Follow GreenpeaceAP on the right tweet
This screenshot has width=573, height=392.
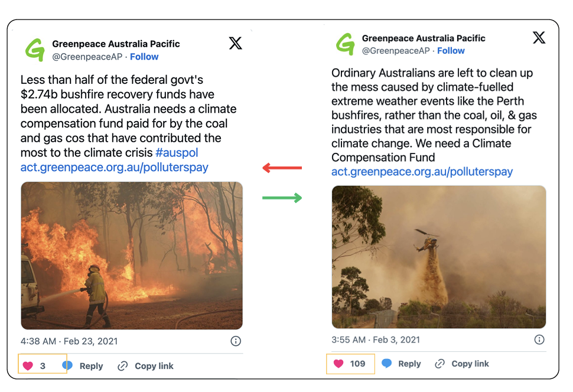(451, 51)
